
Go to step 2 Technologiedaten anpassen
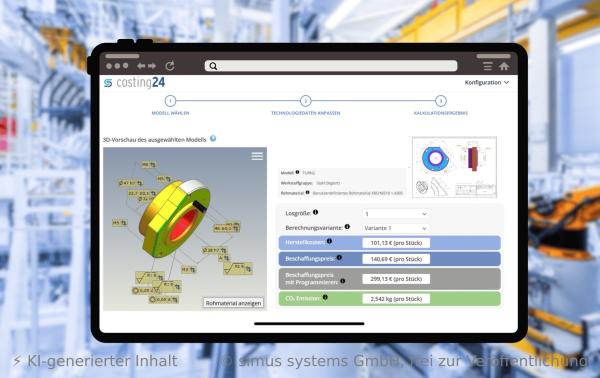coord(305,101)
